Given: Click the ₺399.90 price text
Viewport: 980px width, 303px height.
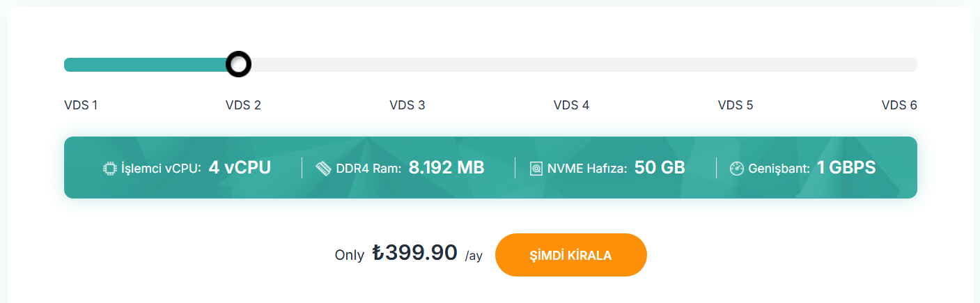Looking at the screenshot, I should tap(414, 252).
